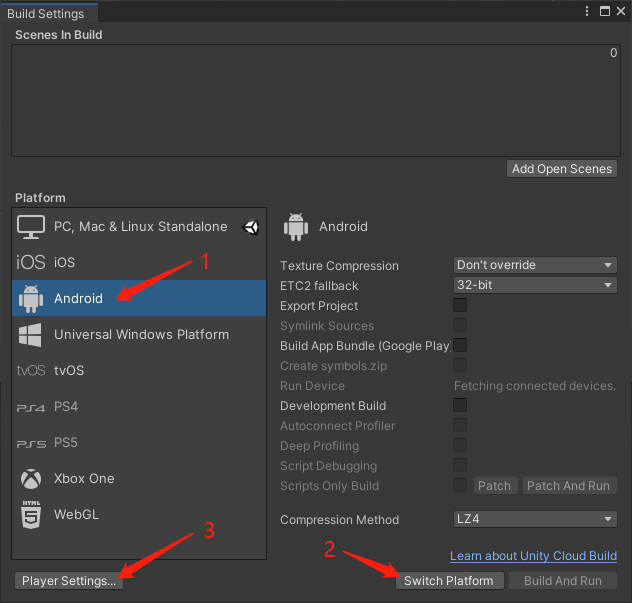Select the iOS platform row
Image resolution: width=632 pixels, height=603 pixels.
139,262
